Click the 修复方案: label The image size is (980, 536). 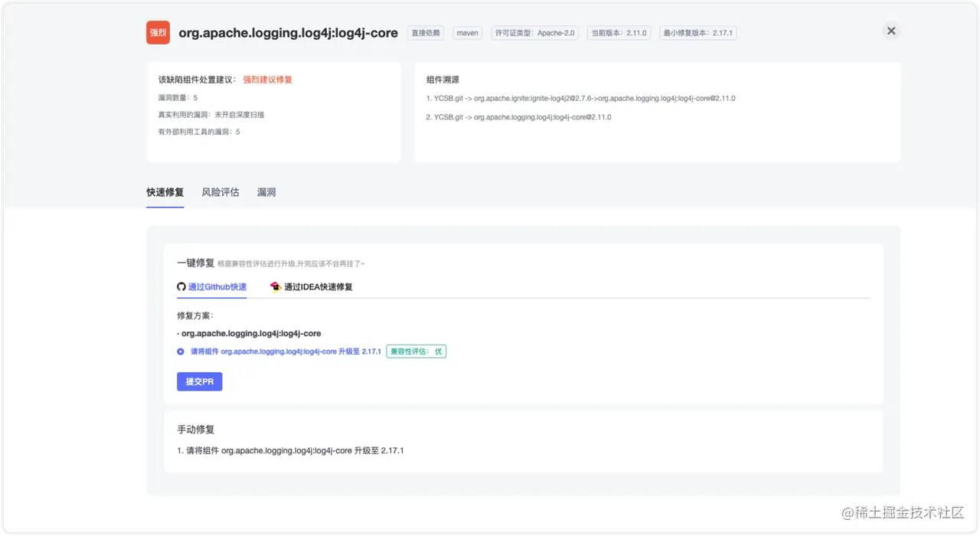(194, 315)
